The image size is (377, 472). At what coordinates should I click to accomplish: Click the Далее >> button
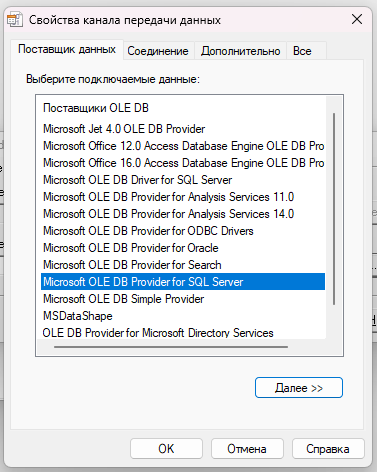(299, 388)
